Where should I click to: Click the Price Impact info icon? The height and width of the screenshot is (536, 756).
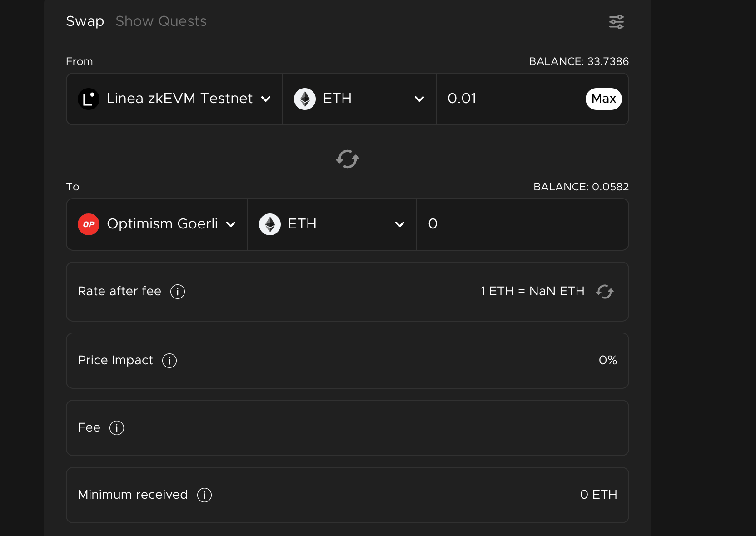169,361
